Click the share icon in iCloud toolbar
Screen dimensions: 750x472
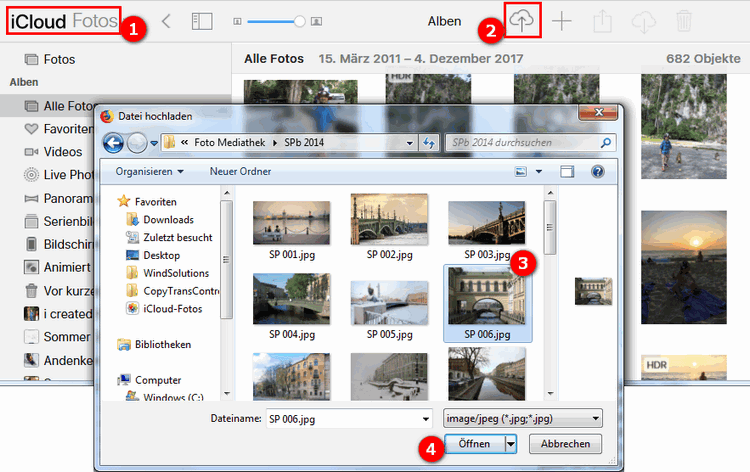603,21
